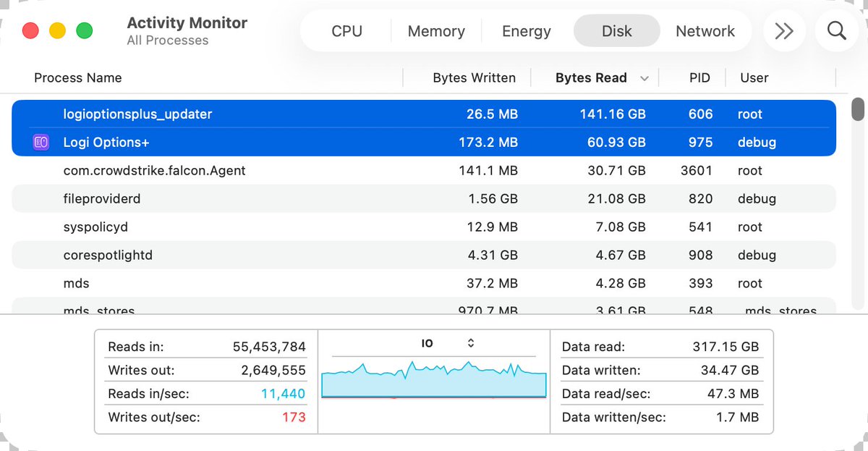This screenshot has height=451, width=868.
Task: Toggle sort direction chevron beside Bytes Read
Action: (x=644, y=78)
